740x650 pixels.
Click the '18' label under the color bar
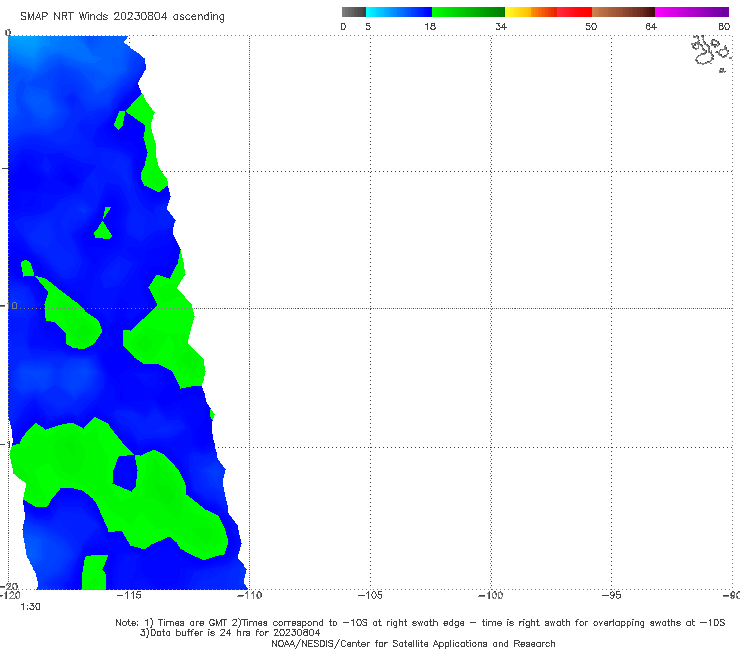[x=430, y=27]
